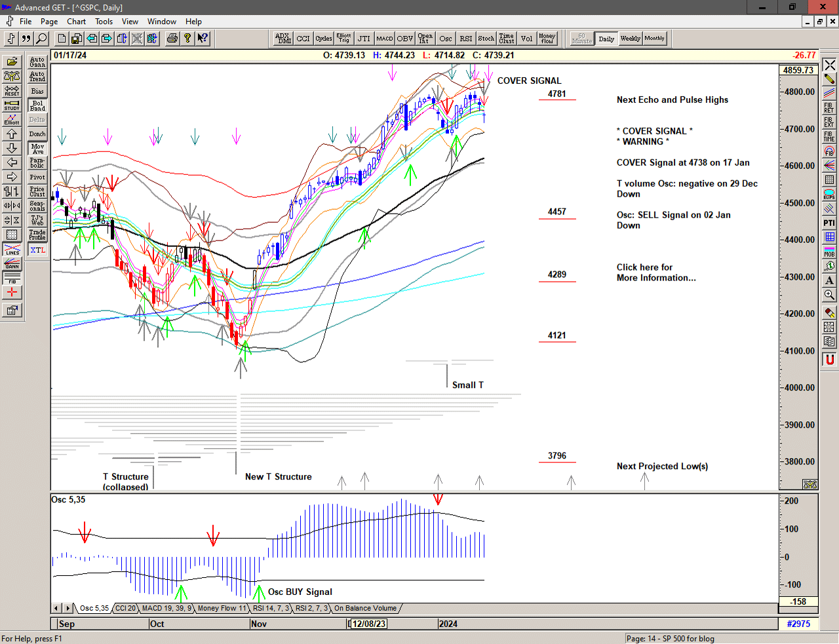
Task: Open the magnifying glass zoom tool
Action: (829, 295)
